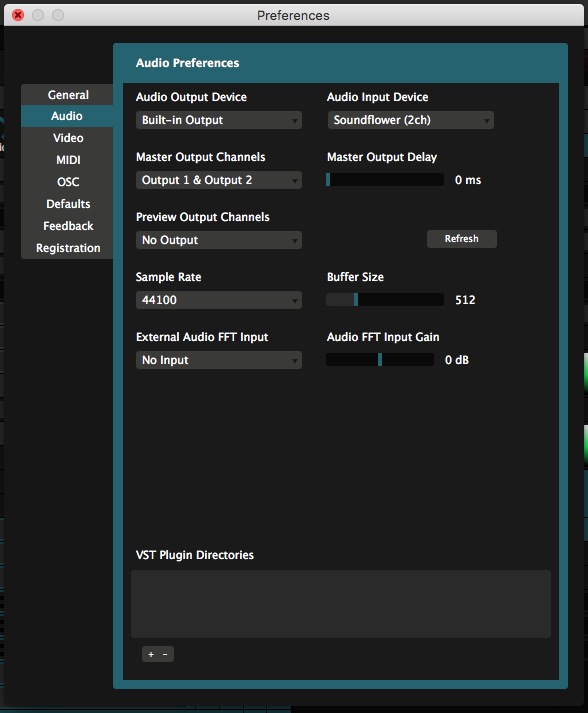Open the Feedback tab

pyautogui.click(x=67, y=226)
